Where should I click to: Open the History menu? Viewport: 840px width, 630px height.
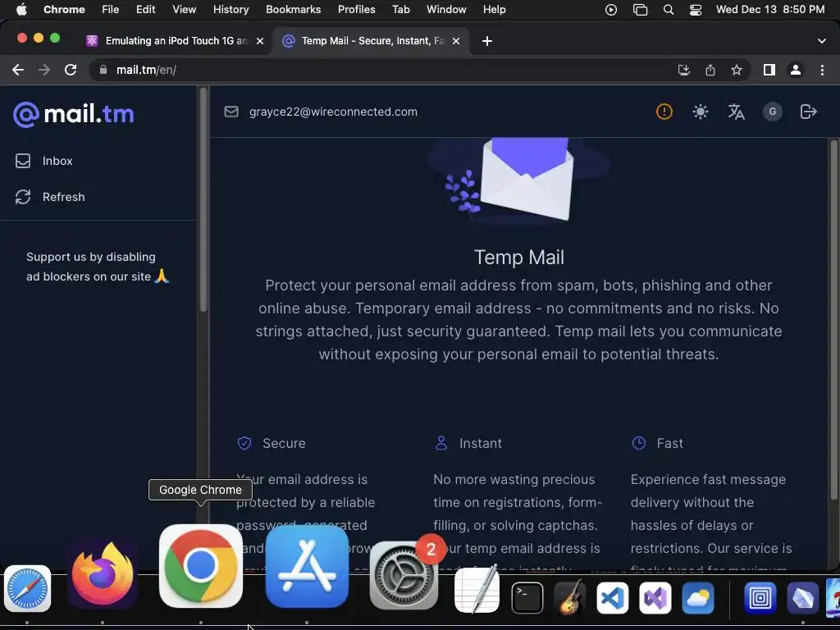pos(231,9)
